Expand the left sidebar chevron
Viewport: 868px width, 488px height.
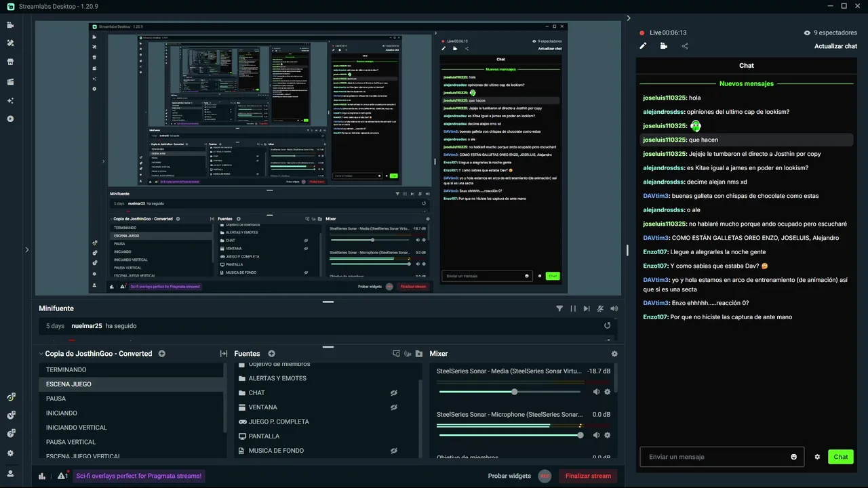click(x=27, y=249)
